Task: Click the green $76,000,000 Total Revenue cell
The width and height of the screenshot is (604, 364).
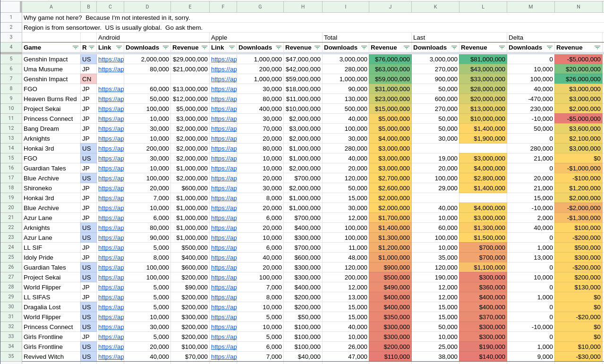Action: coord(390,59)
